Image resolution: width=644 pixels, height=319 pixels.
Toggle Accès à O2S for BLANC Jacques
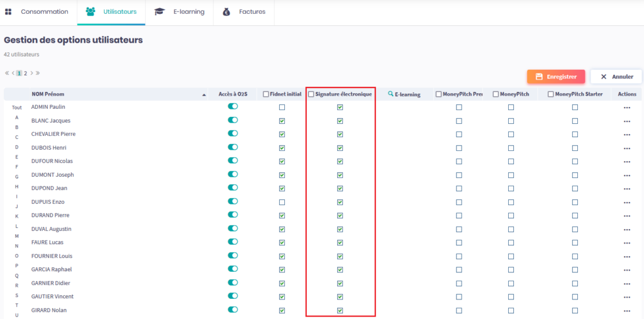(233, 120)
